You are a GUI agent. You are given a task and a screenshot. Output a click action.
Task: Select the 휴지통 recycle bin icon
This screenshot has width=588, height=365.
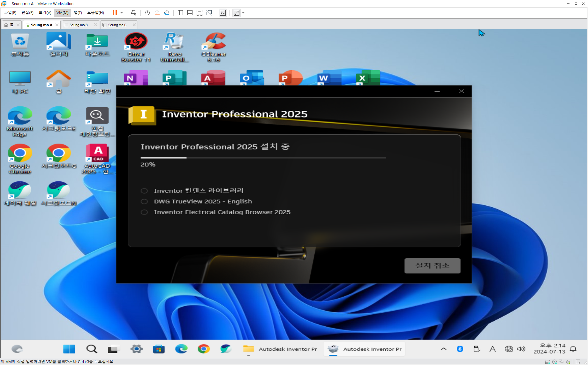[20, 45]
